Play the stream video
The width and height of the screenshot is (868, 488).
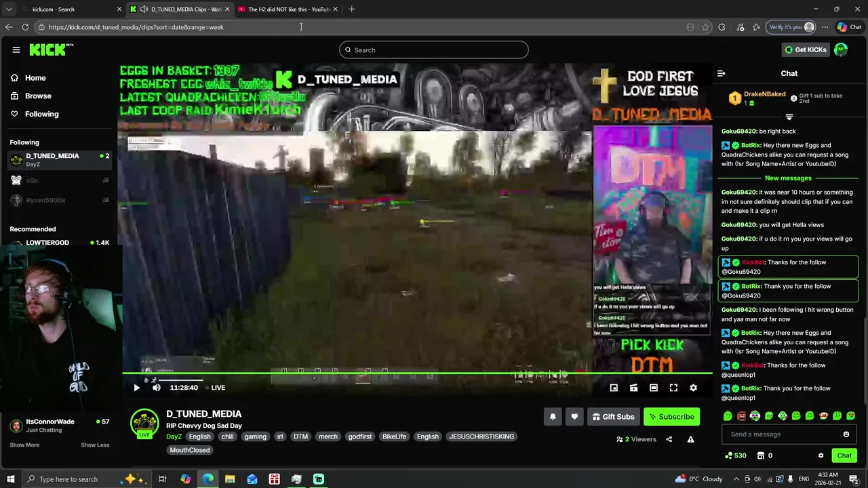click(136, 388)
